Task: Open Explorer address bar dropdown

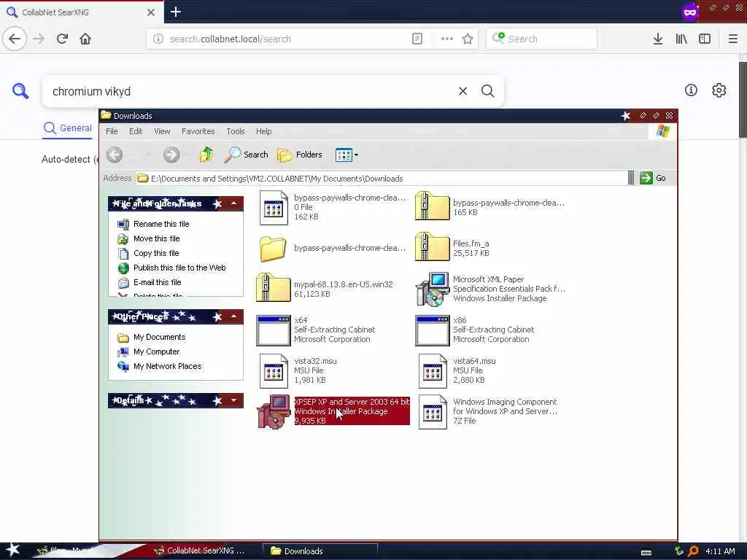Action: 631,178
